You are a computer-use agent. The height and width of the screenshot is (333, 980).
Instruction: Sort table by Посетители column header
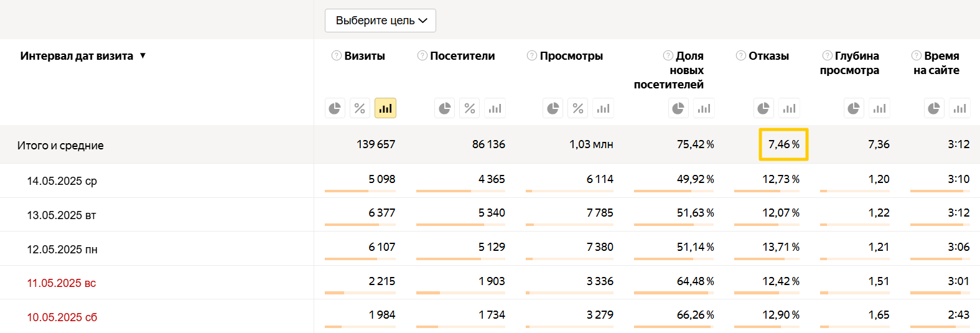pos(462,56)
